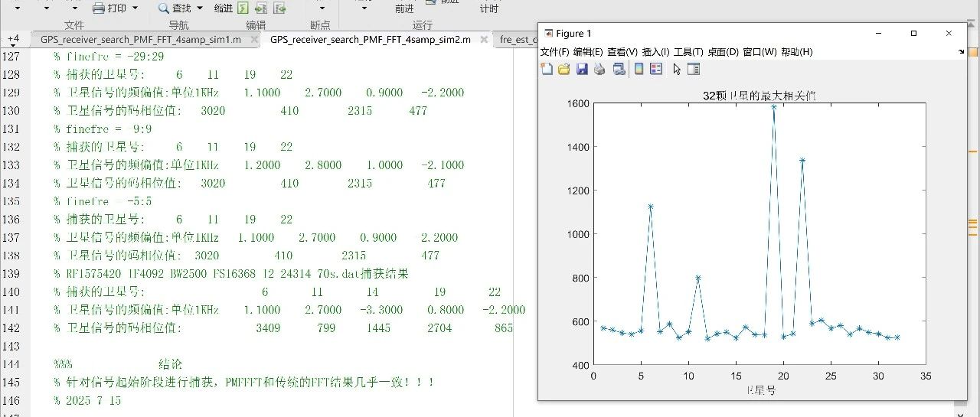This screenshot has height=417, width=980.
Task: Maximize the Figure 1 window
Action: [913, 34]
